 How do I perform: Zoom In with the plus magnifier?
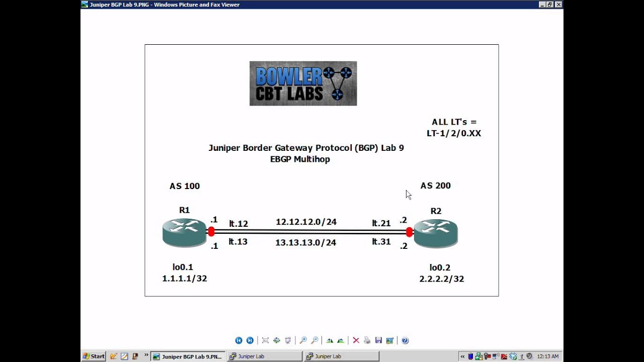click(x=303, y=340)
